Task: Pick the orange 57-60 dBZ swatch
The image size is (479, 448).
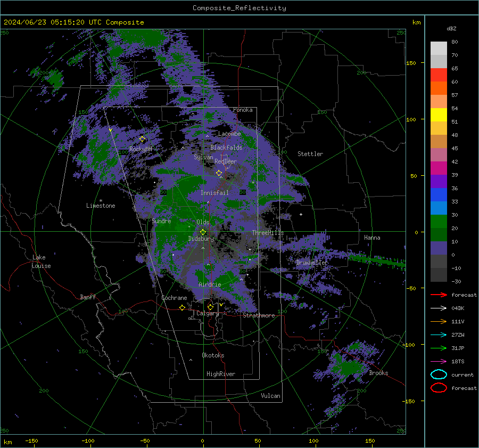Action: point(439,88)
